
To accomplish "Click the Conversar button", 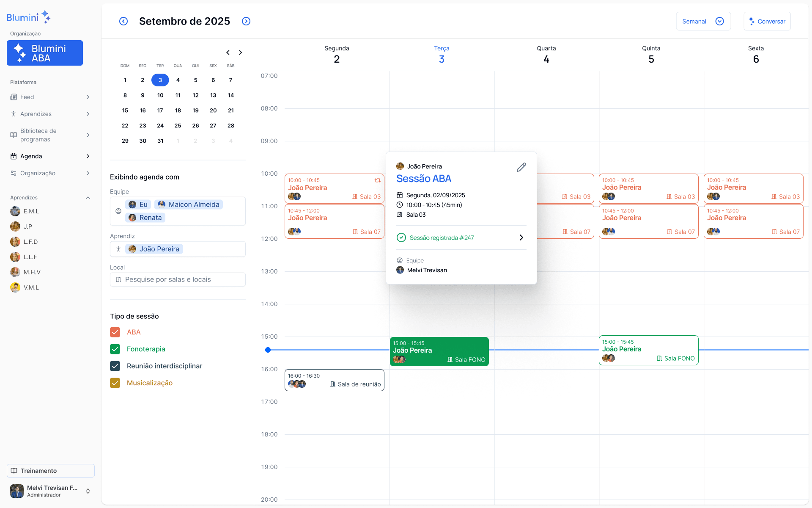I will (x=767, y=21).
